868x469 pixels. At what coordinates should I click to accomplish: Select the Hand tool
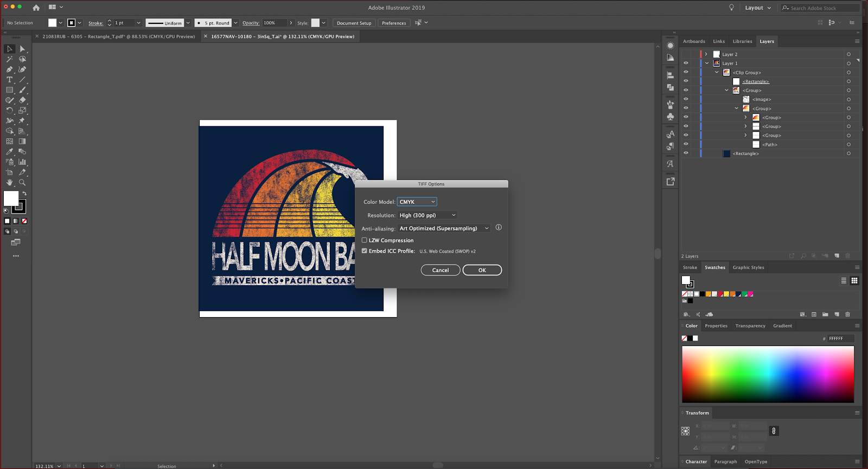tap(9, 183)
